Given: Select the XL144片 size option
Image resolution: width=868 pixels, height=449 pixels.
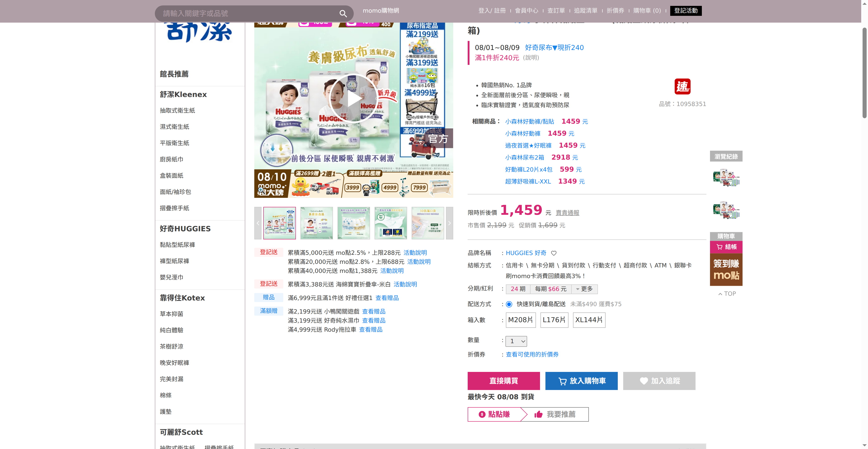Looking at the screenshot, I should click(589, 320).
